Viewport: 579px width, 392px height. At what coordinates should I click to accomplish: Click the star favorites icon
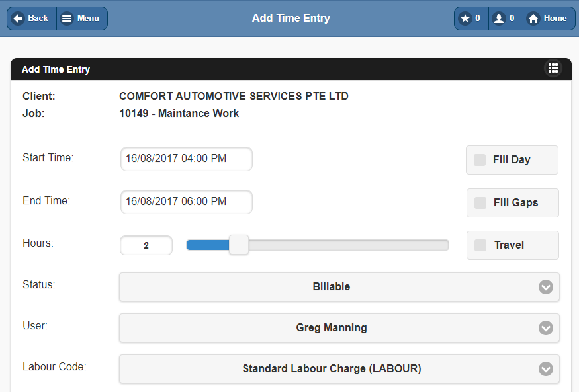[x=465, y=19]
